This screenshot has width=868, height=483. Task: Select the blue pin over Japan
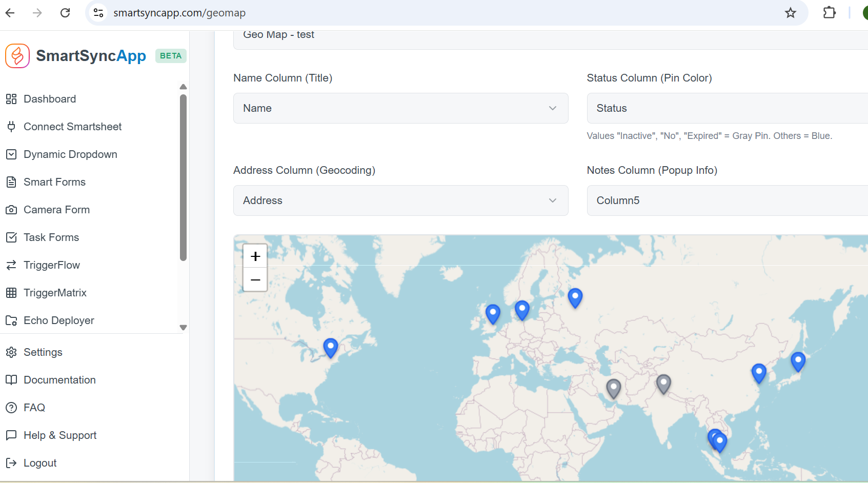pyautogui.click(x=798, y=362)
